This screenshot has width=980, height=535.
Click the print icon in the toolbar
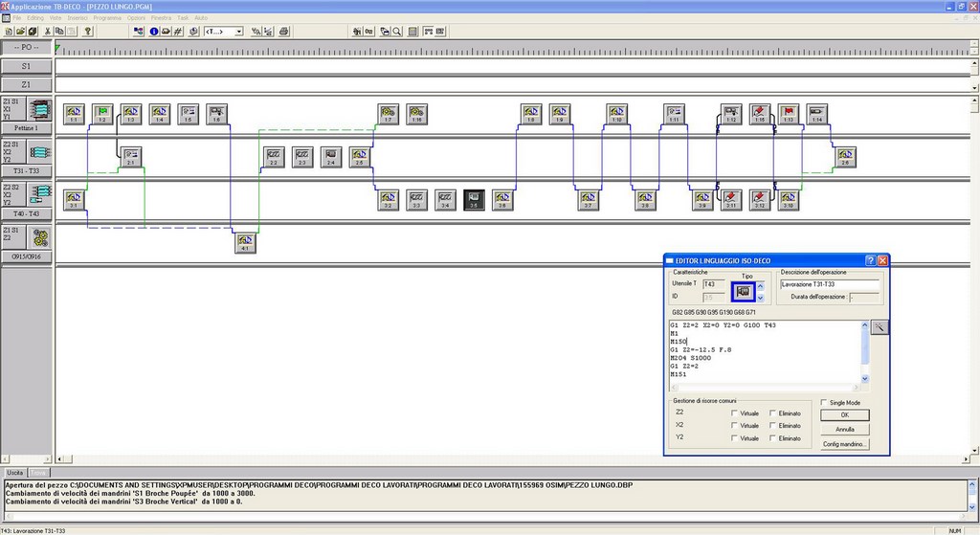tap(166, 31)
